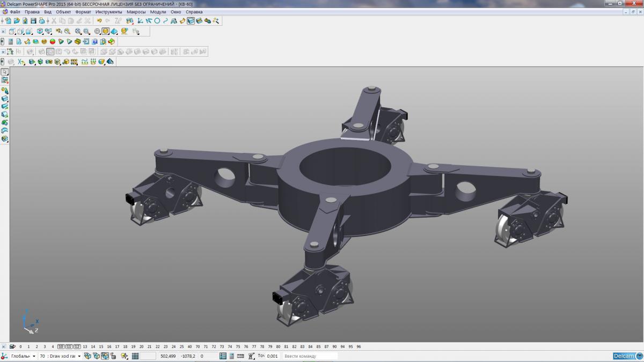Select the Curve tool

click(165, 20)
